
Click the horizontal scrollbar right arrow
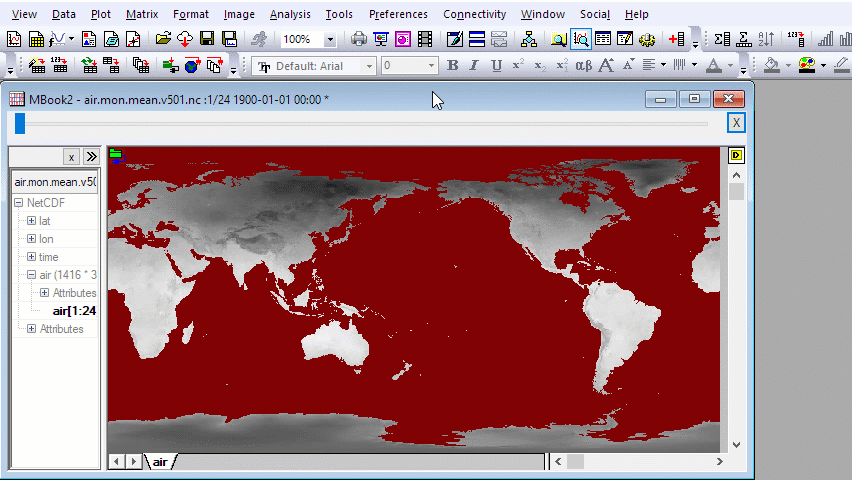pos(719,462)
